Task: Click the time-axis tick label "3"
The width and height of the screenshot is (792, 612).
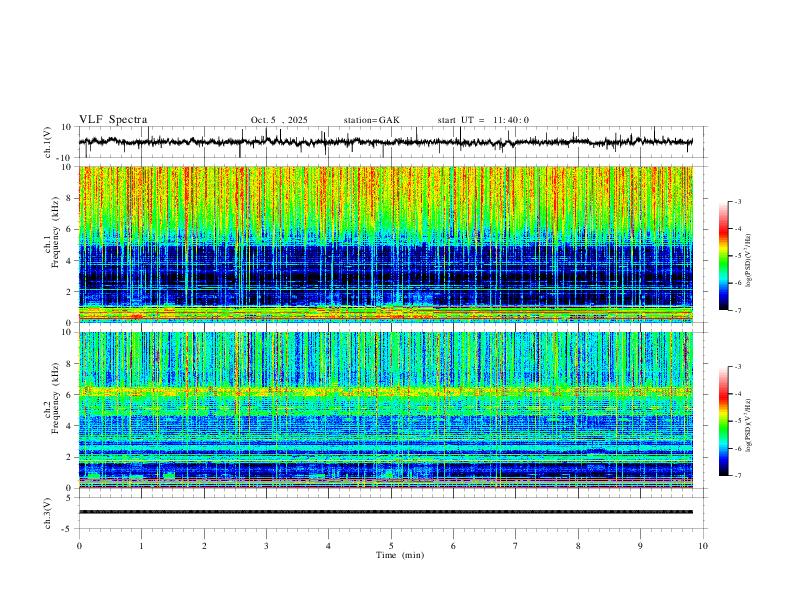Action: click(x=266, y=546)
